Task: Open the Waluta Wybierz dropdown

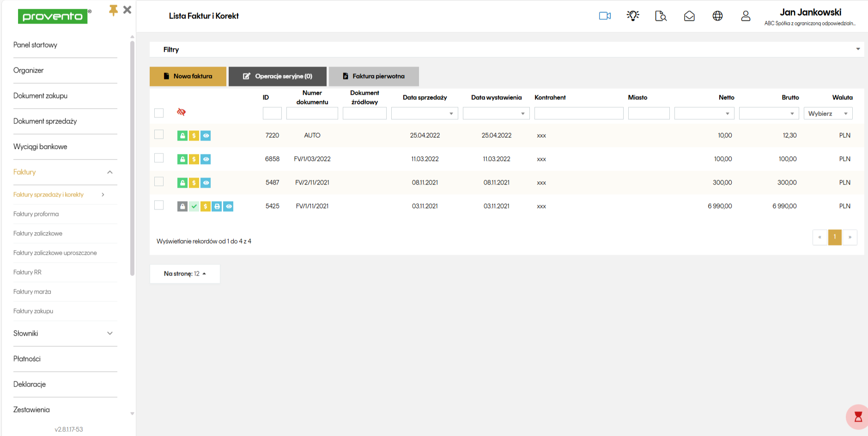Action: coord(828,114)
